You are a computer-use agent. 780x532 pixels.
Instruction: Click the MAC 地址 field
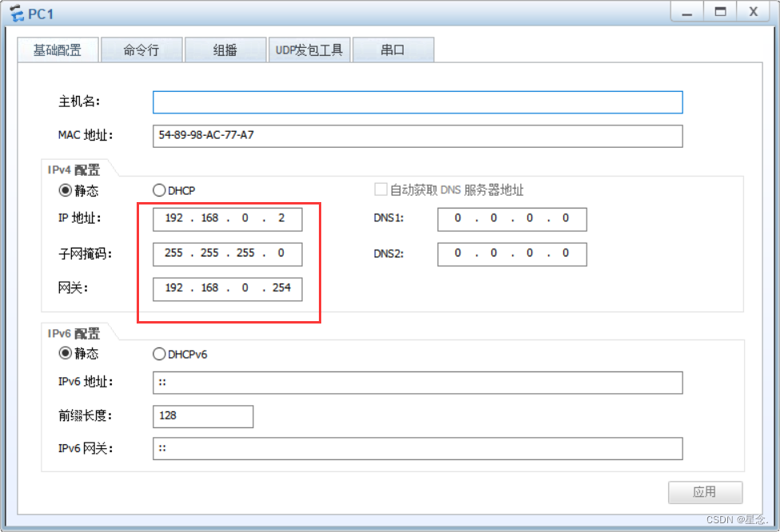click(x=418, y=136)
